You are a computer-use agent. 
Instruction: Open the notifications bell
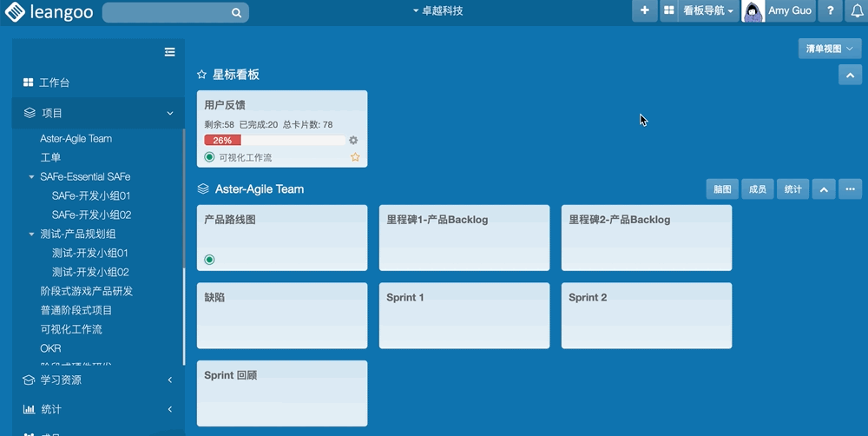point(857,11)
